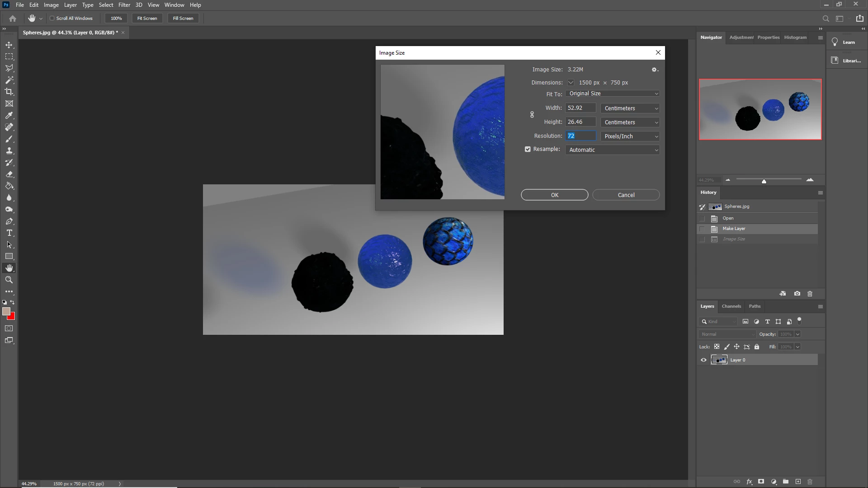Select the Zoom tool in toolbar
Viewport: 868px width, 488px height.
click(9, 280)
